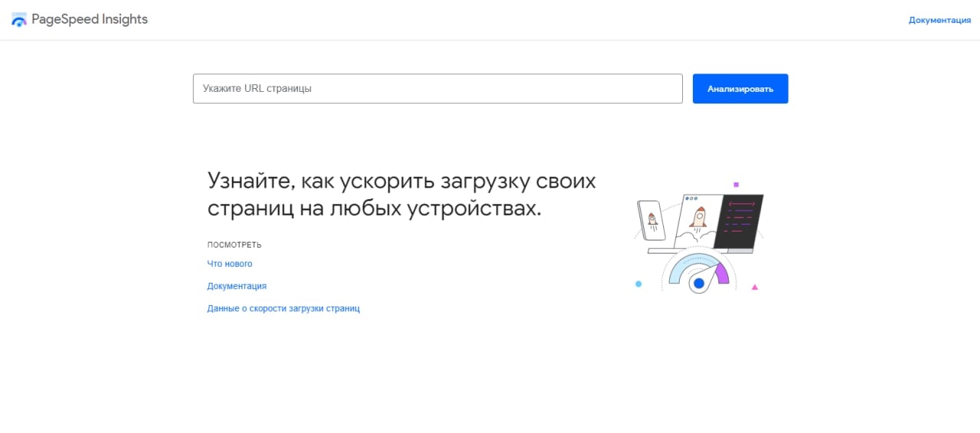Open Данные о скорости загрузки страниц link
Viewport: 980px width, 433px height.
click(x=283, y=308)
